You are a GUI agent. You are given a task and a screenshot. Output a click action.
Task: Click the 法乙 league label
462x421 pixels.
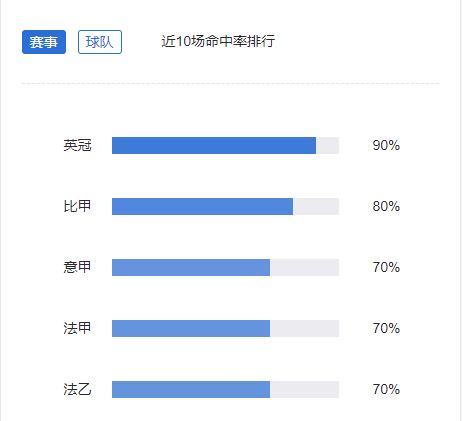point(77,389)
